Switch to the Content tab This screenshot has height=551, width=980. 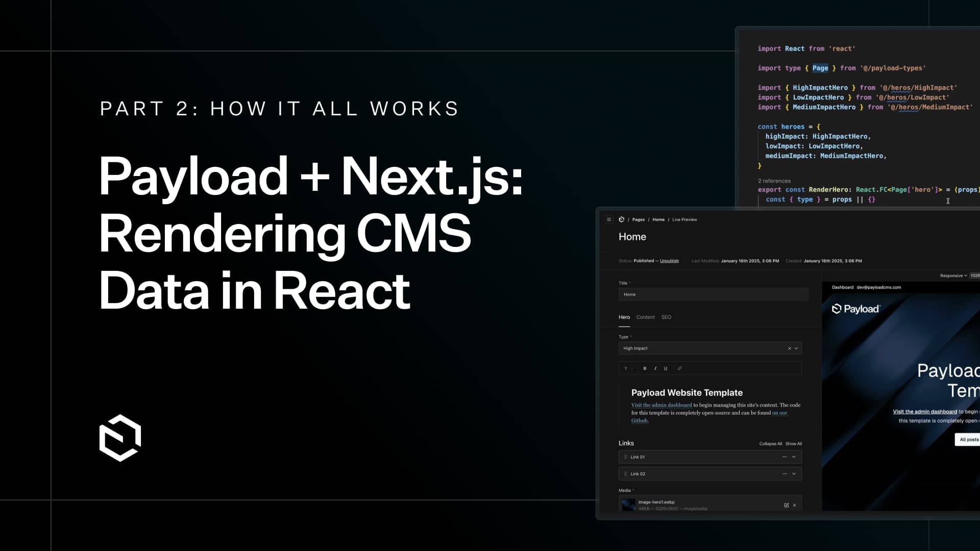click(x=646, y=317)
